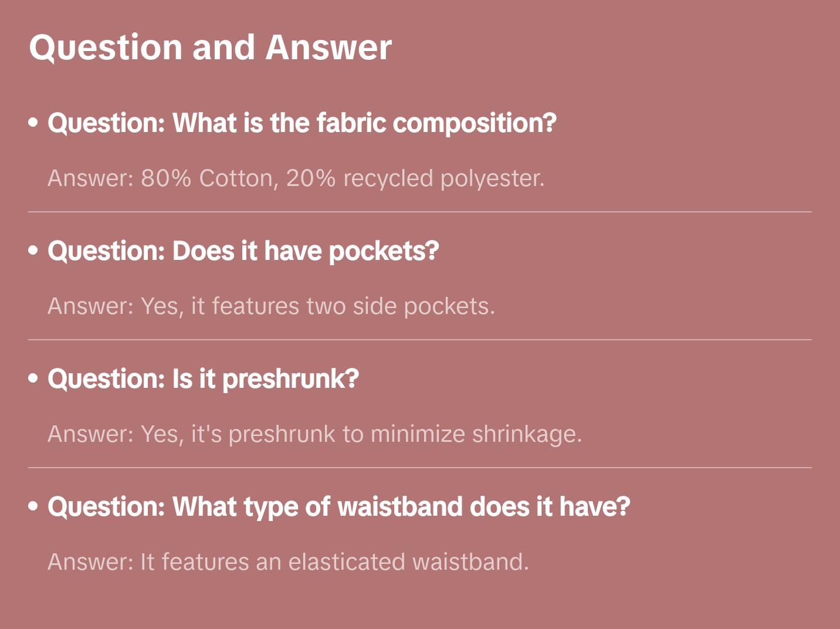Click the divider below the fabric answer
Viewport: 840px width, 629px height.
tap(420, 212)
